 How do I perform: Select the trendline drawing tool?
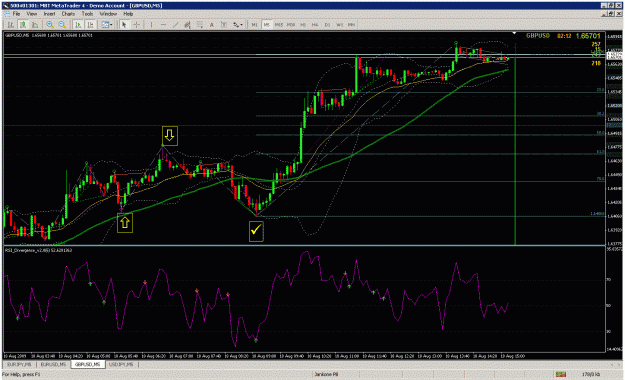[175, 25]
